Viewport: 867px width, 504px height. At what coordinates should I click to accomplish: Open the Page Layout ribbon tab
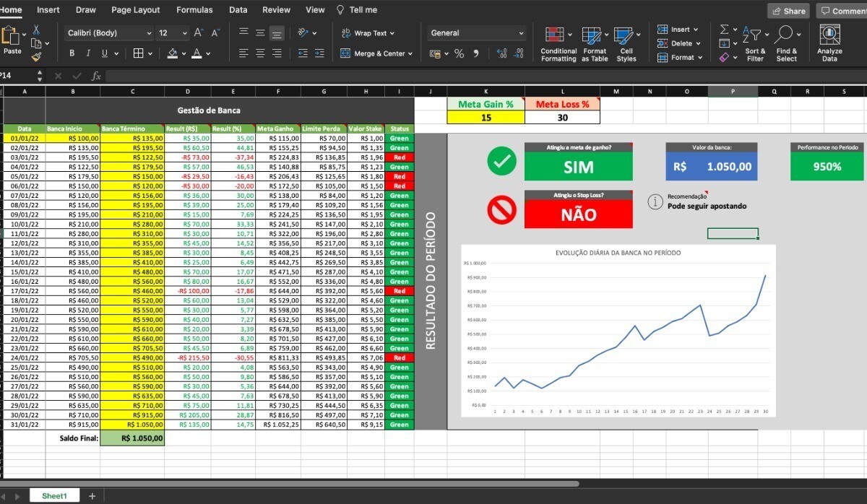pos(136,10)
